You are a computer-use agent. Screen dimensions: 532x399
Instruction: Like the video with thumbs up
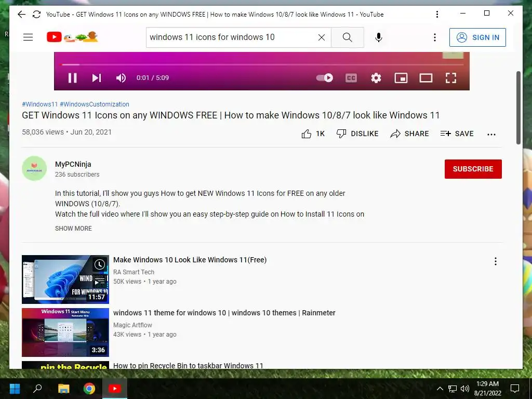[313, 134]
